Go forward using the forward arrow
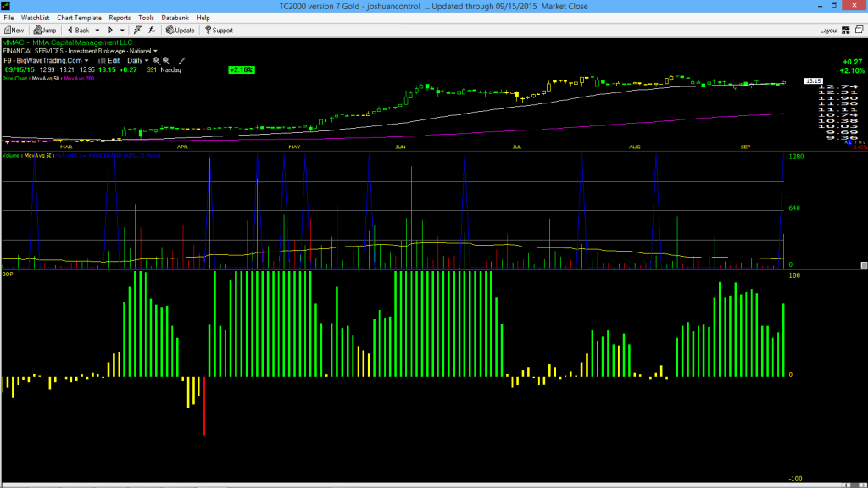The height and width of the screenshot is (488, 868). point(110,30)
